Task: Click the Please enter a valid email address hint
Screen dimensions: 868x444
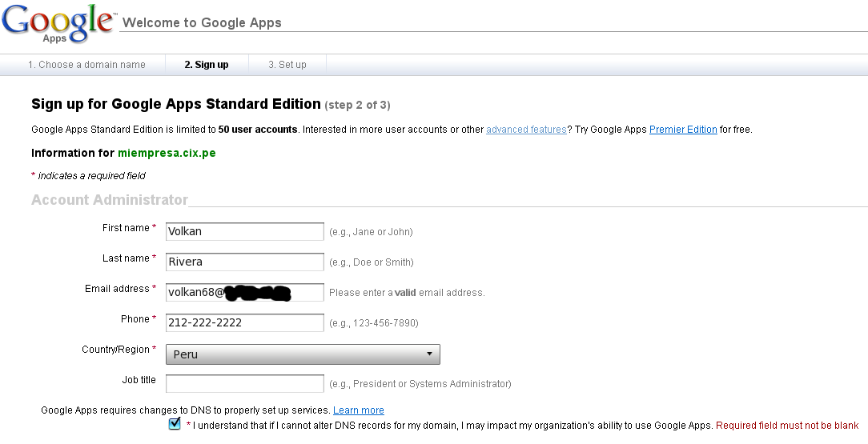Action: click(x=407, y=293)
